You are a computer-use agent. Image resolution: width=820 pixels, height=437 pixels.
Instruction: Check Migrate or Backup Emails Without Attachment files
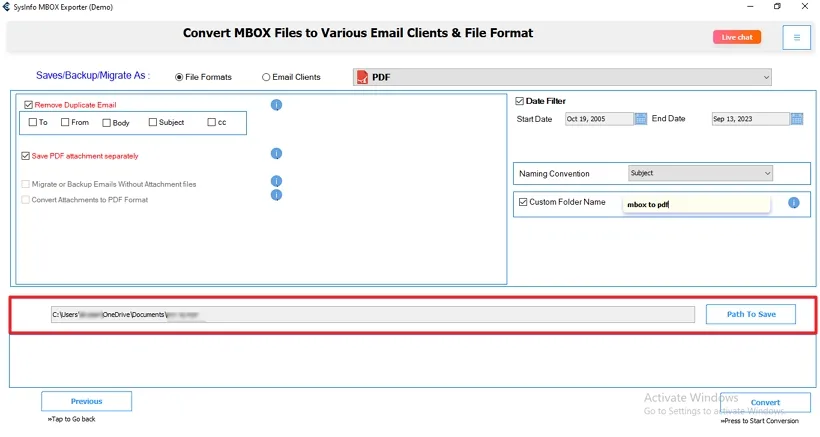point(26,184)
